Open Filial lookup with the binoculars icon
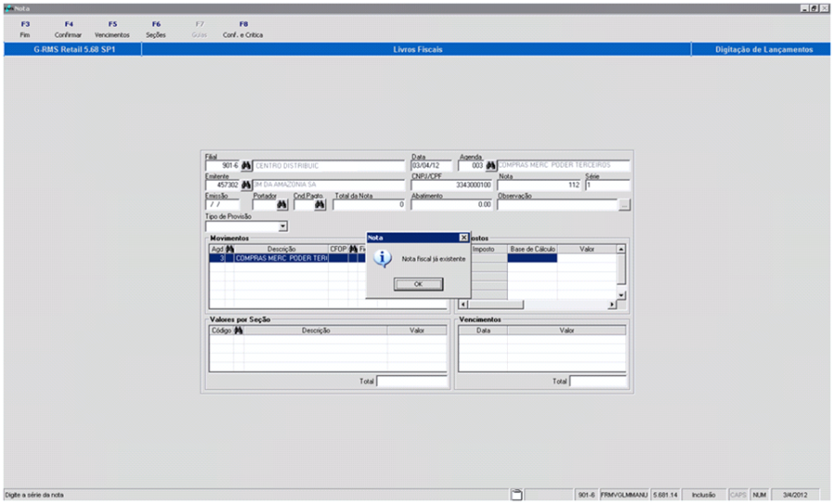834x504 pixels. [246, 166]
